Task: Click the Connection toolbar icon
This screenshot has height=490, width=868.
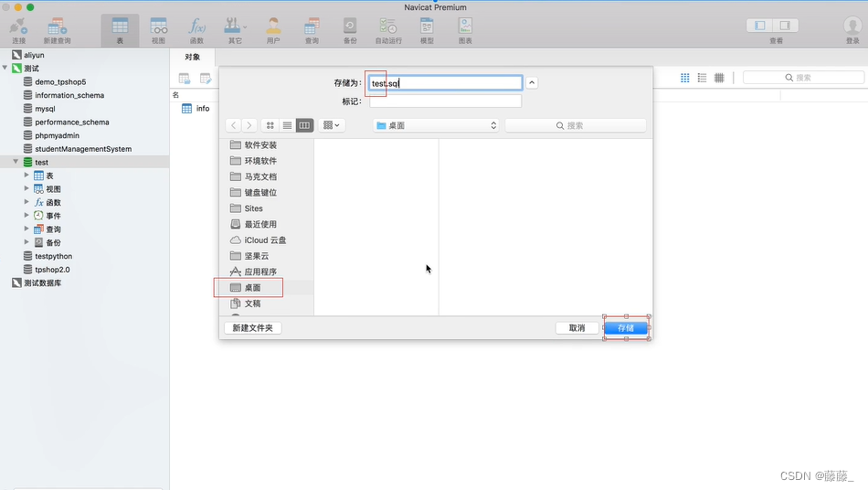Action: (19, 30)
